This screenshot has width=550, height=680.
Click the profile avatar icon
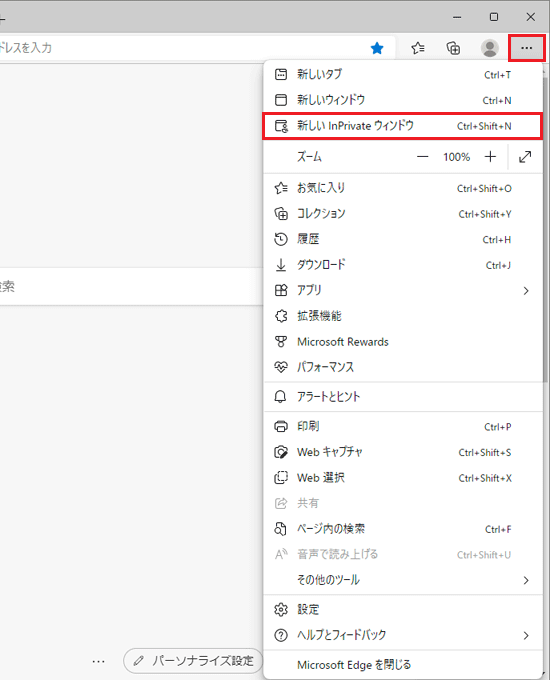[x=490, y=48]
